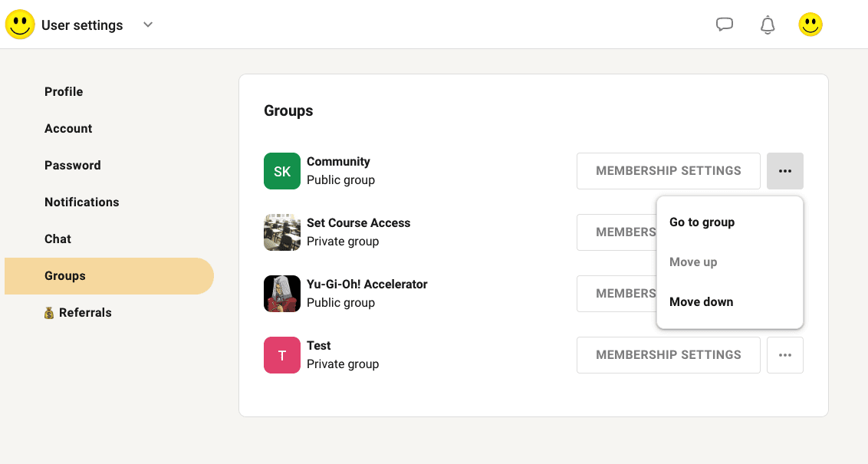The width and height of the screenshot is (868, 464).
Task: Open Test group Membership Settings
Action: (669, 355)
